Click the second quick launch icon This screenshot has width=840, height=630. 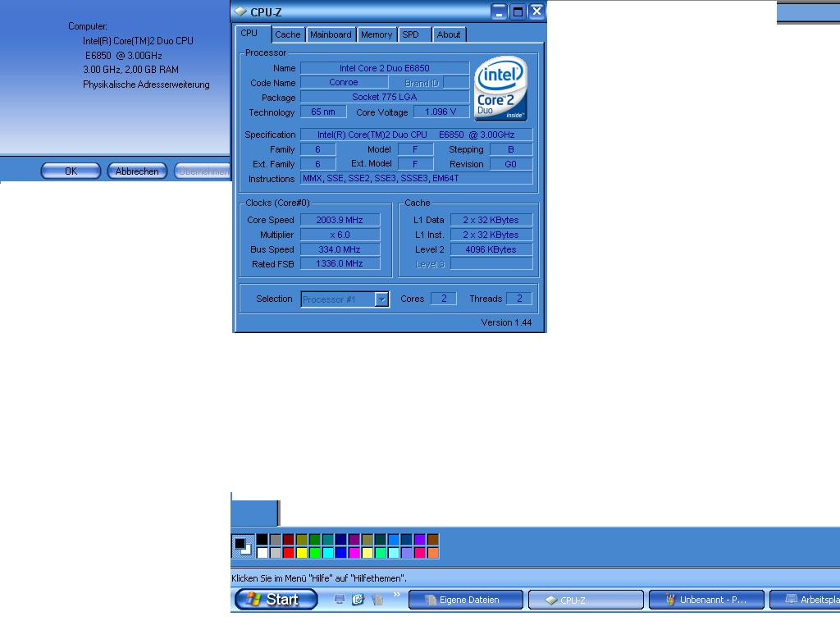[358, 599]
